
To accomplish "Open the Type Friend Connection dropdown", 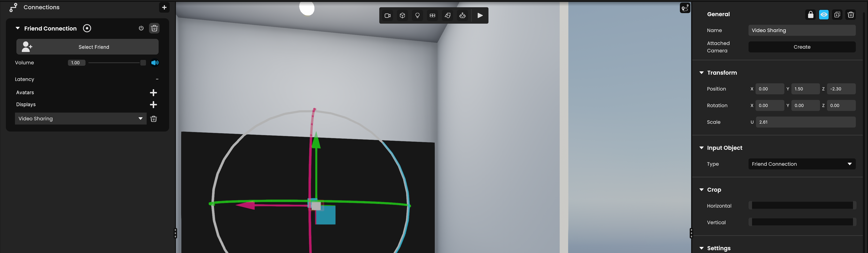I will tap(802, 164).
